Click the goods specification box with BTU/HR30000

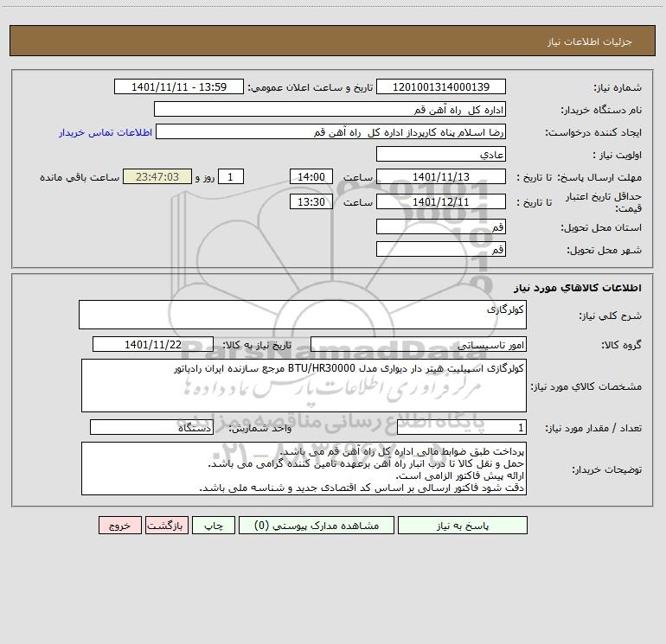pyautogui.click(x=304, y=386)
